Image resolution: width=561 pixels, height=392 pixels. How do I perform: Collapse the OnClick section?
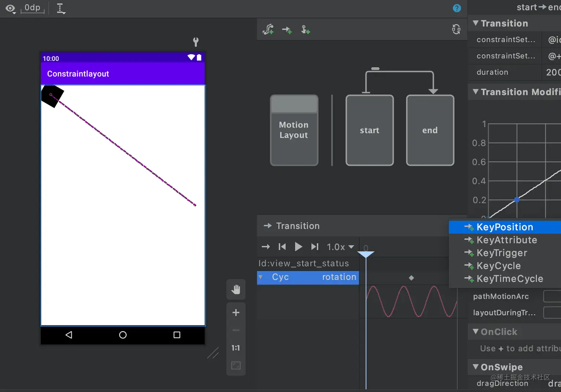click(x=475, y=331)
